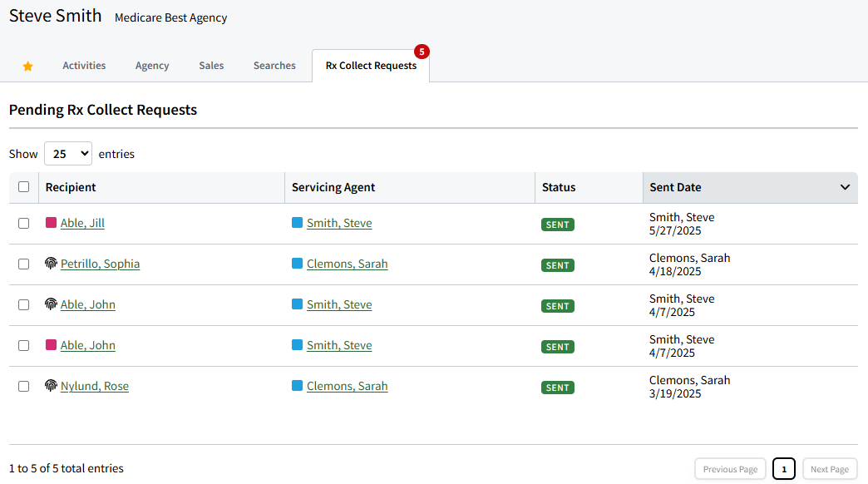Viewport: 868px width, 484px height.
Task: Open agent Clemons, Sarah in Petrillo row
Action: click(347, 264)
